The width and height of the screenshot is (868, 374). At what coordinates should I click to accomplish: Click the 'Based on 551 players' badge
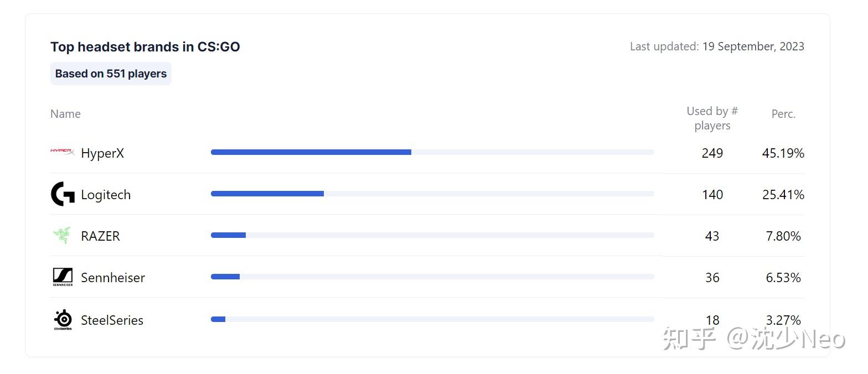(111, 74)
